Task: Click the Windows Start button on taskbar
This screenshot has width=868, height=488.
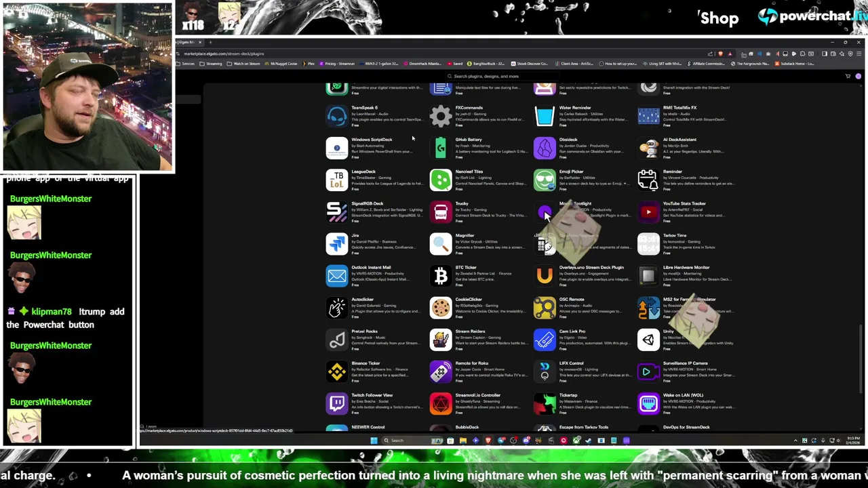Action: [374, 441]
